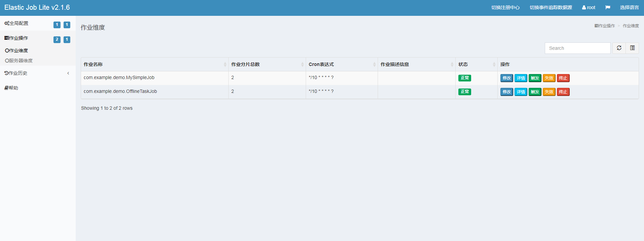Sort by 作业名称 column
Screen dimensions: 644x241
(154, 64)
